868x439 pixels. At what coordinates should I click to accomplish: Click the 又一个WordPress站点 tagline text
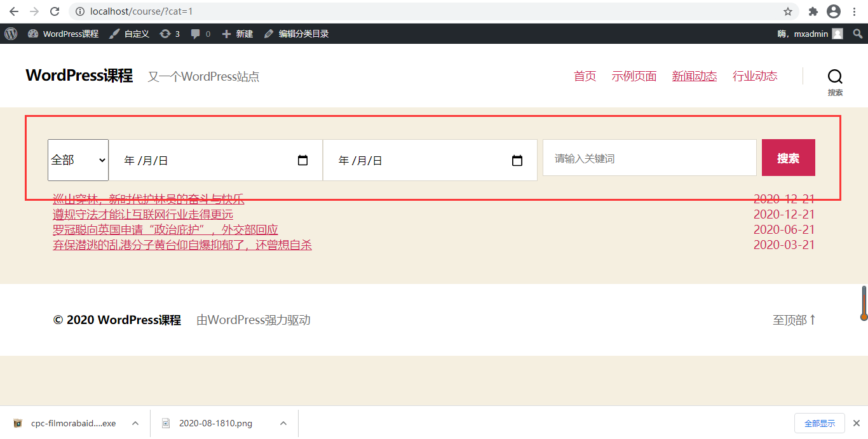pyautogui.click(x=203, y=77)
